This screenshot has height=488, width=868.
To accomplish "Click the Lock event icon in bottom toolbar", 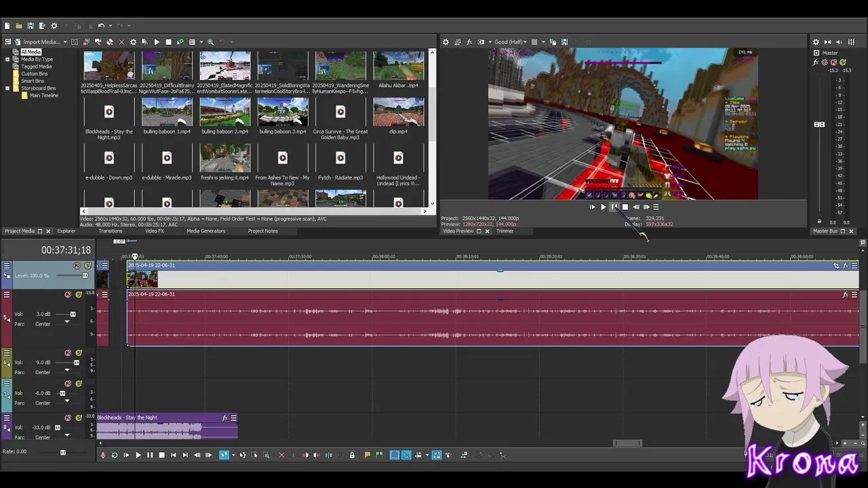I will click(352, 455).
